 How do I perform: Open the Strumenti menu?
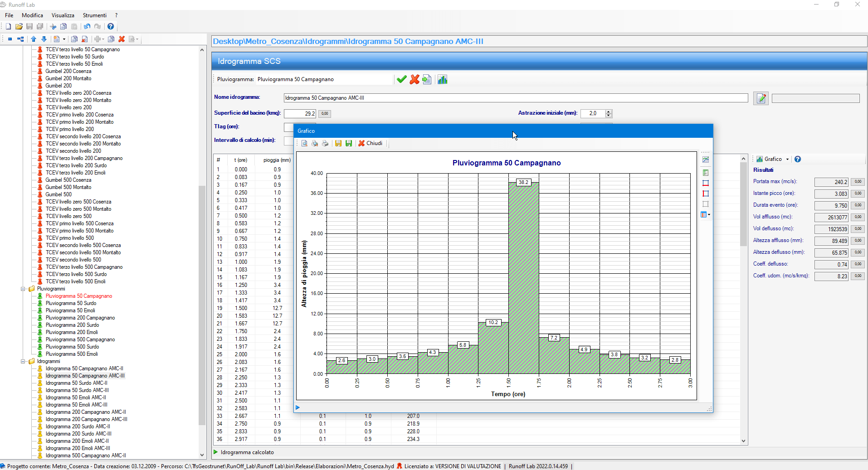(94, 15)
